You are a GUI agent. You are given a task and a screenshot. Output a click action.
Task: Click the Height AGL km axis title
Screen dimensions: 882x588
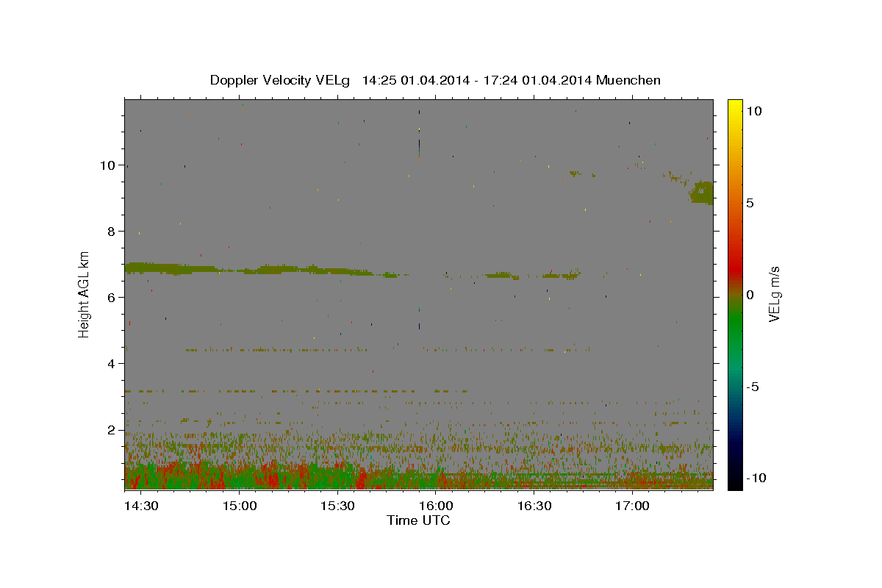85,294
